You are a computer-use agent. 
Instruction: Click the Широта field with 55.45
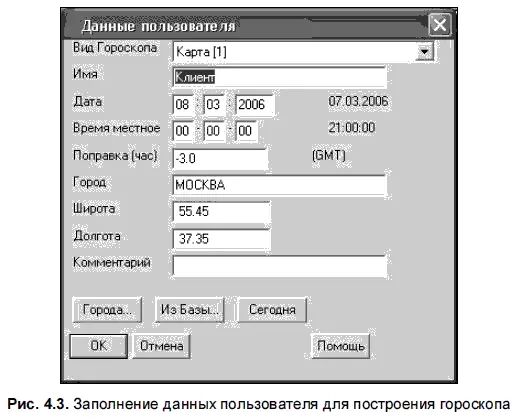point(222,211)
